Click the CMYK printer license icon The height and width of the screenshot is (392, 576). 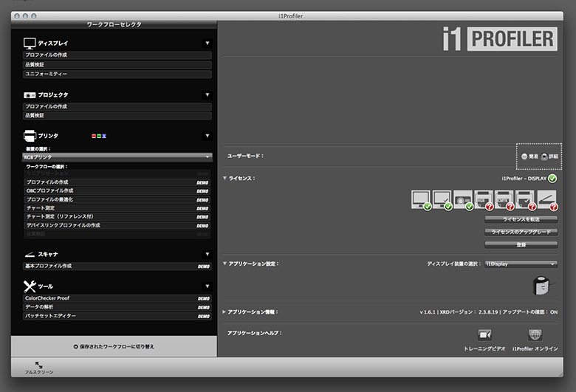505,199
